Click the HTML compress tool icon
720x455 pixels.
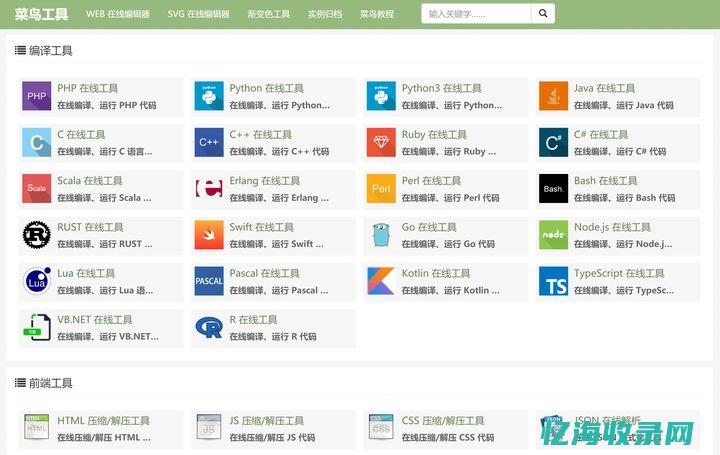(x=37, y=427)
